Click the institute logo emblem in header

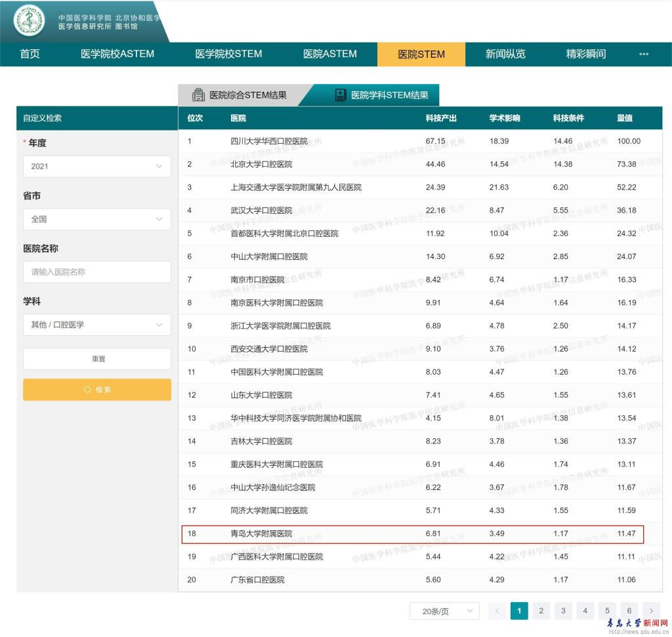pos(30,21)
